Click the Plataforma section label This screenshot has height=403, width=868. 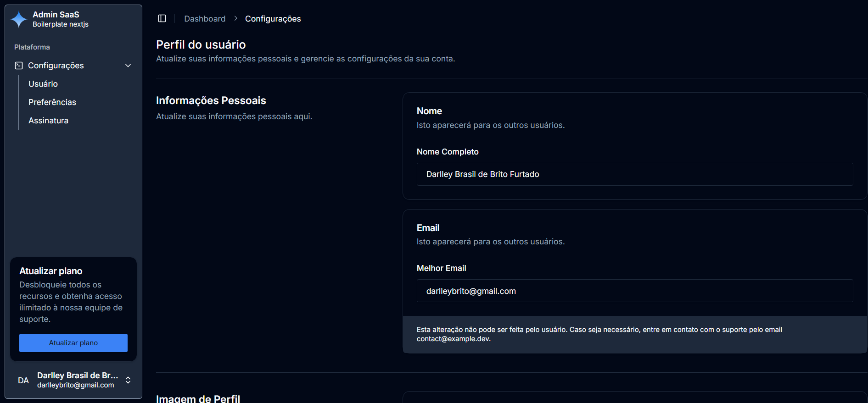[32, 47]
